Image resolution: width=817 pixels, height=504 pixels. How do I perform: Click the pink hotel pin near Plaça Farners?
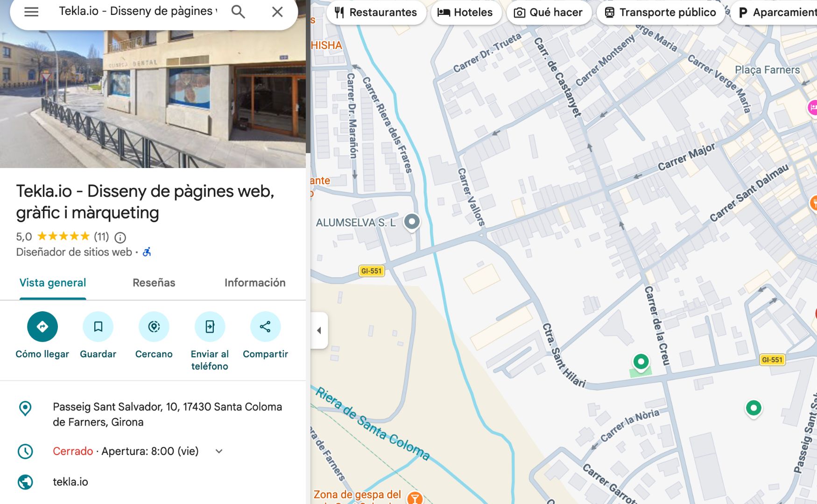coord(812,108)
